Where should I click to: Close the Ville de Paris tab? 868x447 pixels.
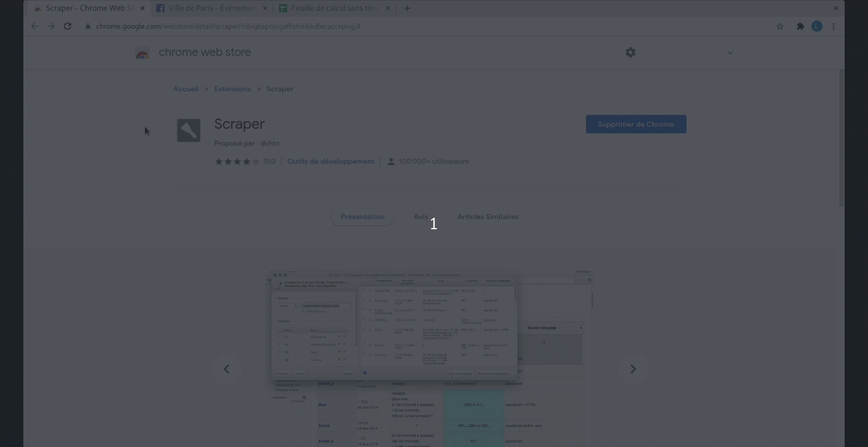[x=265, y=8]
